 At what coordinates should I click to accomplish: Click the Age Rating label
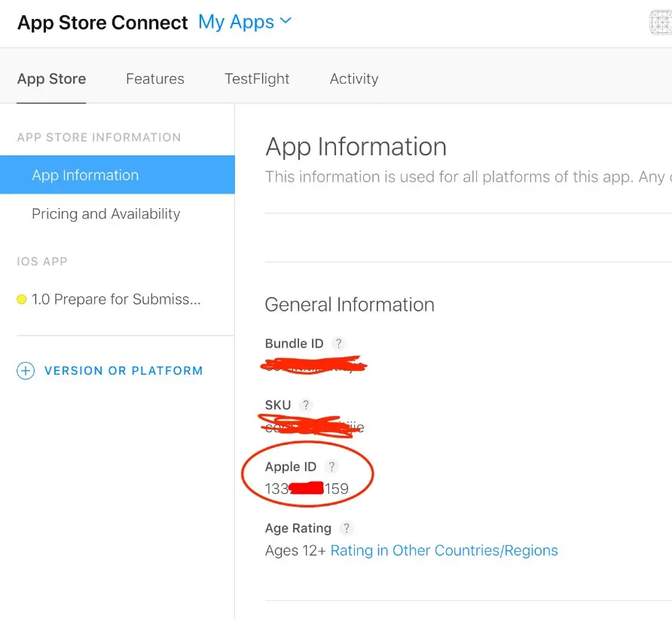[x=298, y=528]
